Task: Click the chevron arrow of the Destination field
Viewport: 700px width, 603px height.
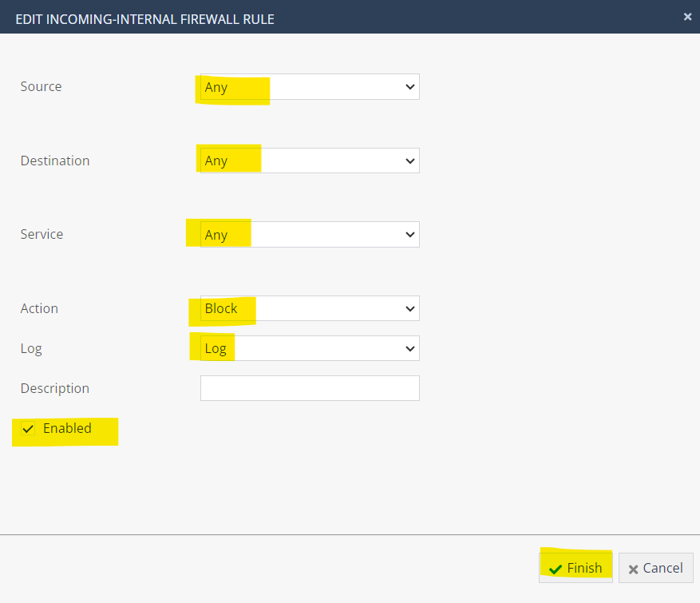Action: 410,161
